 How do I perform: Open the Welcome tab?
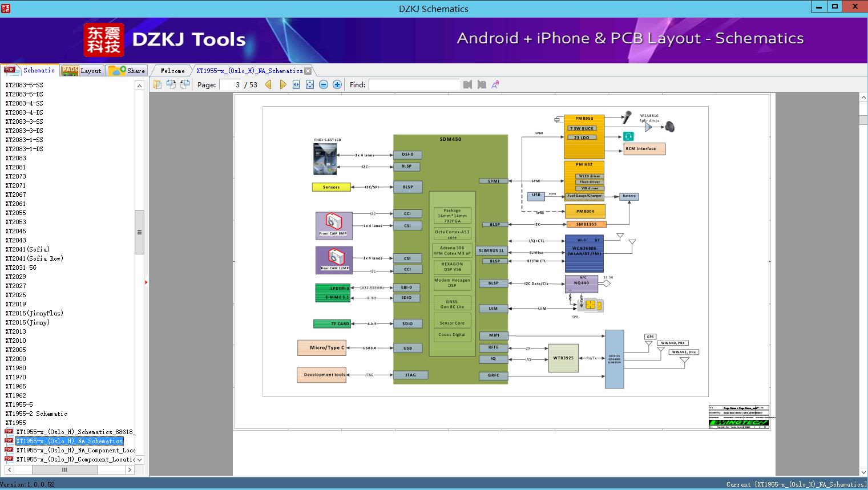[172, 71]
